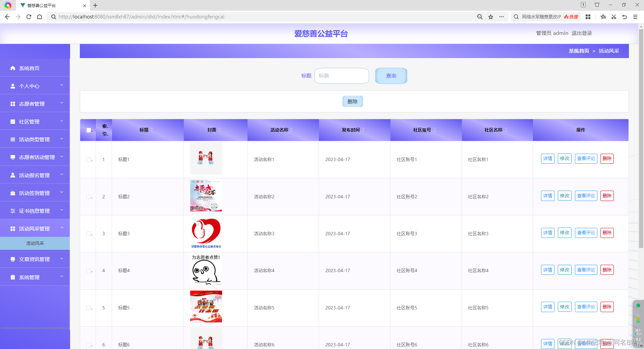This screenshot has width=644, height=349.
Task: Check the checkbox for row 标题2
Action: (x=89, y=197)
